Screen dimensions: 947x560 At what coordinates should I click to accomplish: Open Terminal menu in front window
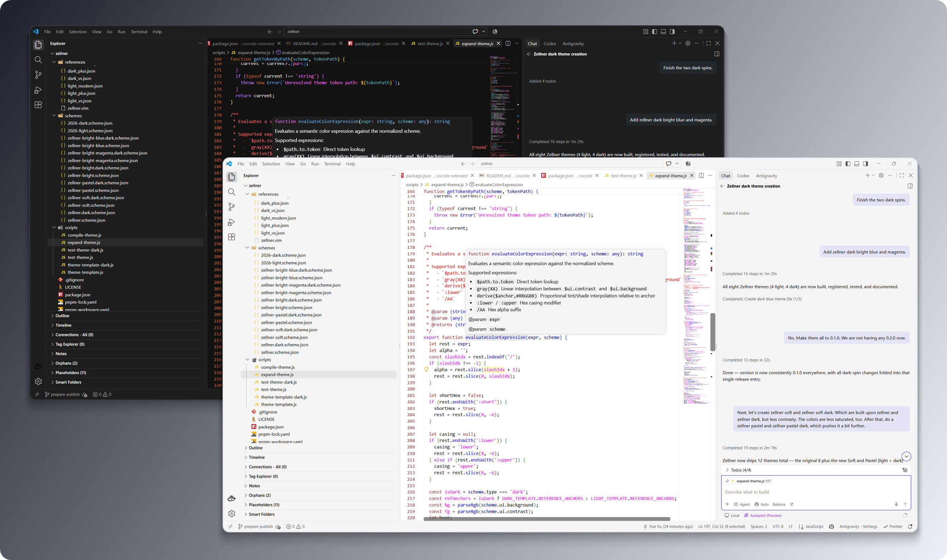point(332,164)
